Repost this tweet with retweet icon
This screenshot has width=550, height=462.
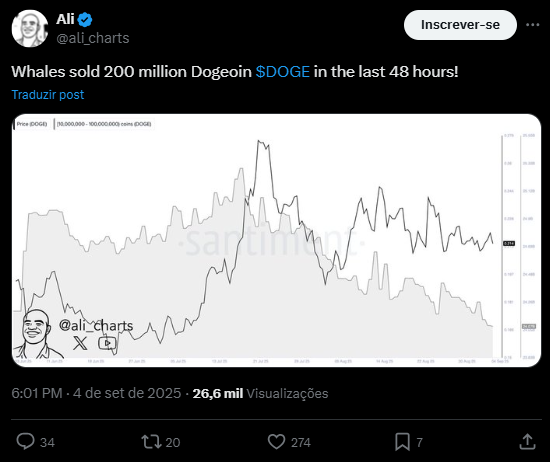pyautogui.click(x=151, y=442)
